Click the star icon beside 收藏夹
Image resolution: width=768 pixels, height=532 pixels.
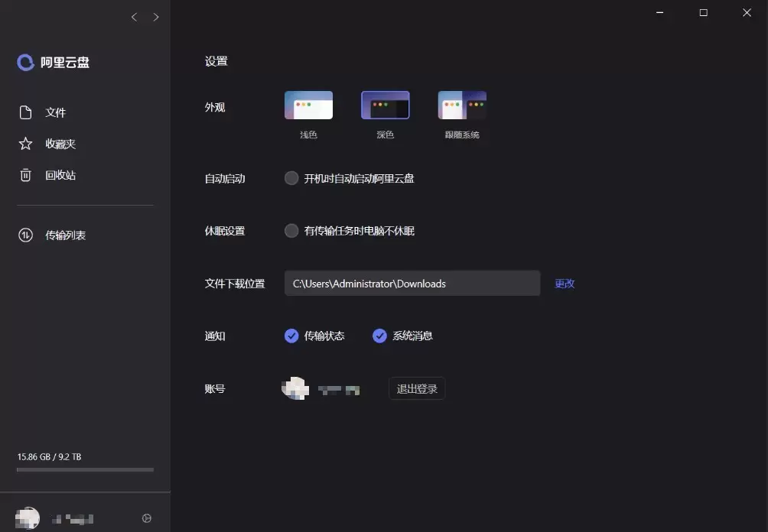click(25, 144)
